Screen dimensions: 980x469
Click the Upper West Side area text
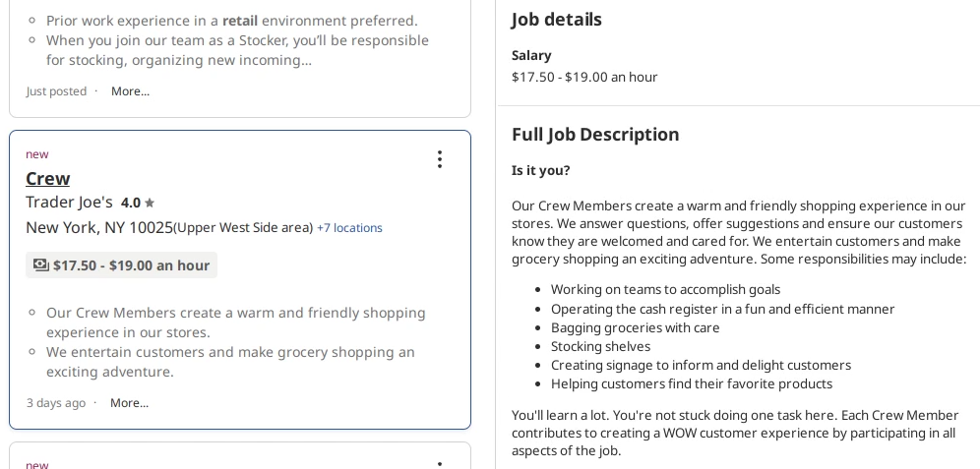[243, 228]
